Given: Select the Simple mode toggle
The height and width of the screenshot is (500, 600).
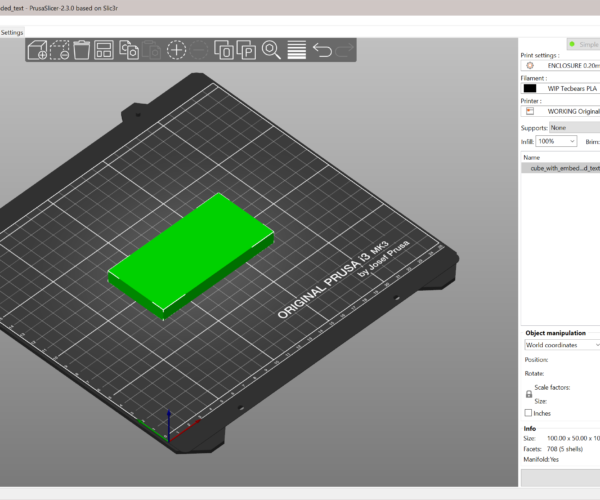Looking at the screenshot, I should tap(583, 44).
